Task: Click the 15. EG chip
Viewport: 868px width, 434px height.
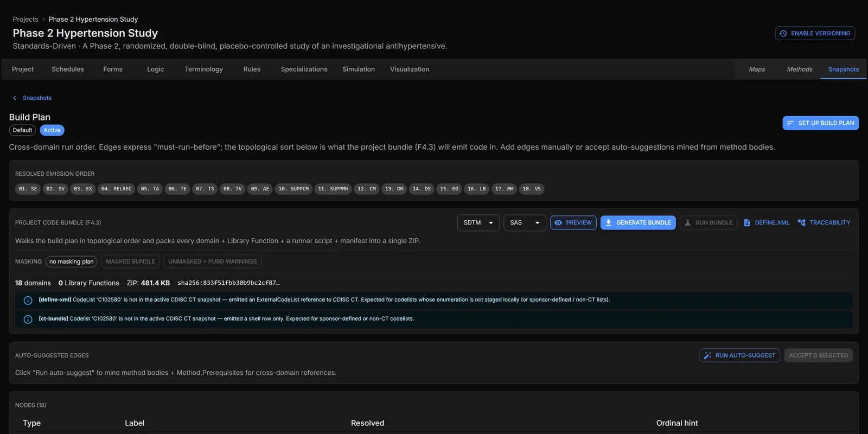Action: click(x=449, y=189)
